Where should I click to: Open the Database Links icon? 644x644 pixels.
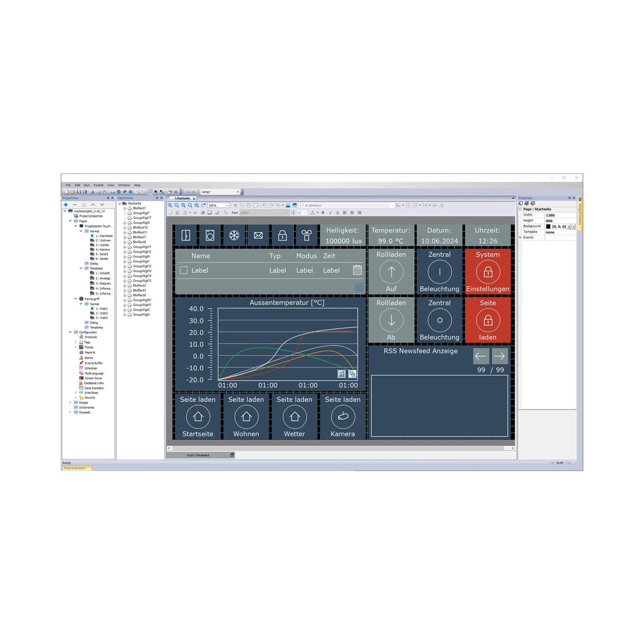click(x=81, y=383)
